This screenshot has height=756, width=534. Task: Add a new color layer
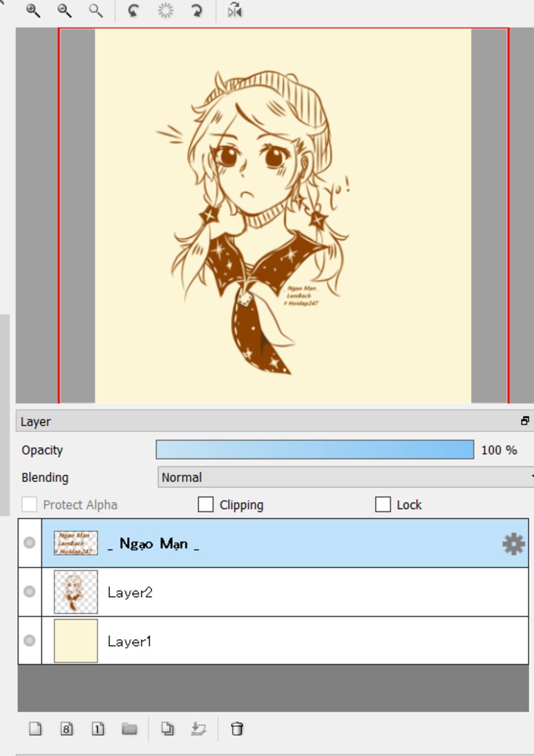(35, 728)
